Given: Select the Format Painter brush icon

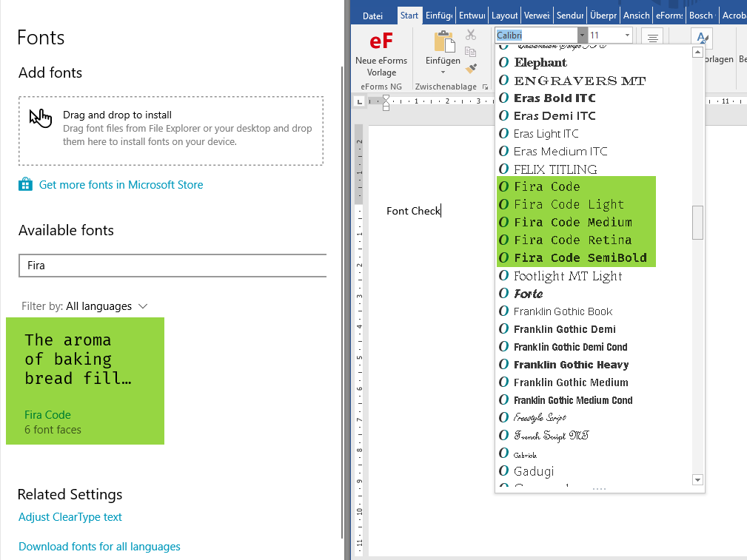Looking at the screenshot, I should click(470, 69).
